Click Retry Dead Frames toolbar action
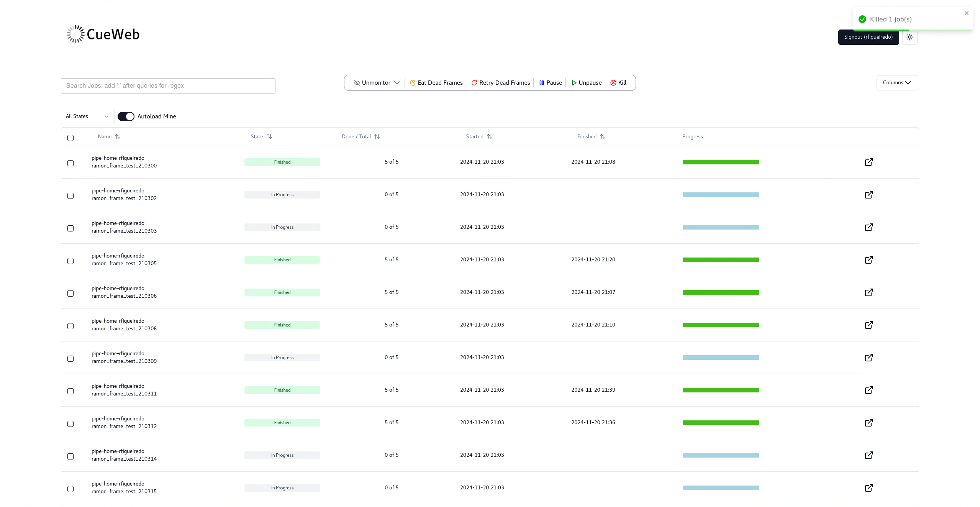 point(500,83)
